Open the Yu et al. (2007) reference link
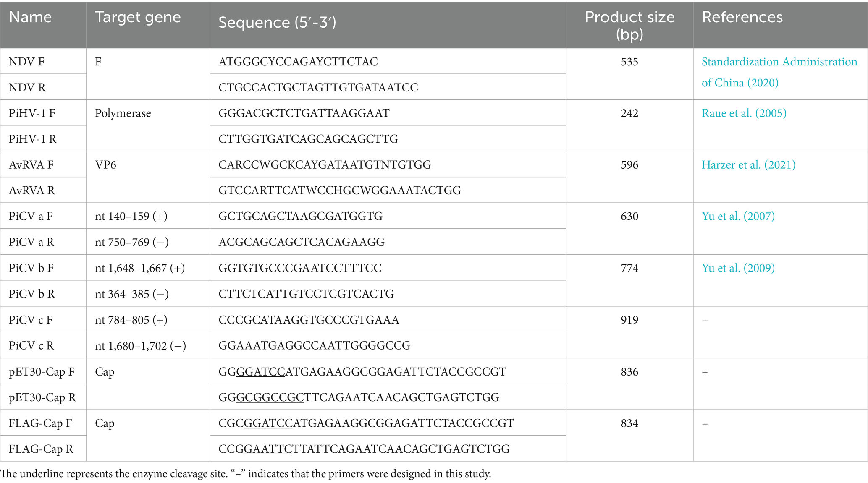 click(738, 217)
